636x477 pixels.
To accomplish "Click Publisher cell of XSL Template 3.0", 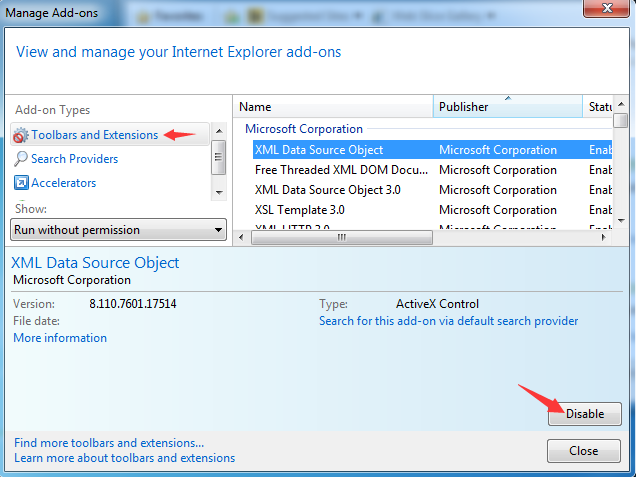I will pos(498,210).
